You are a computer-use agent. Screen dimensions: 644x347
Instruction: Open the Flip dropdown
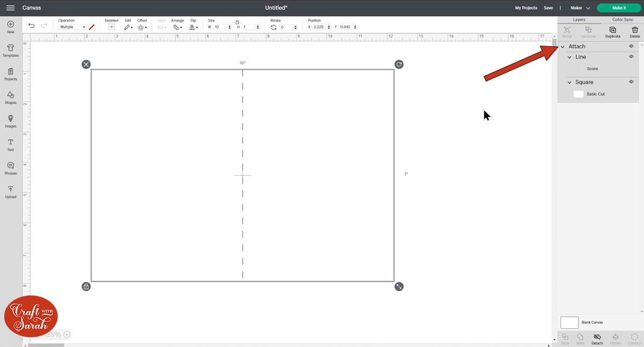click(x=193, y=27)
